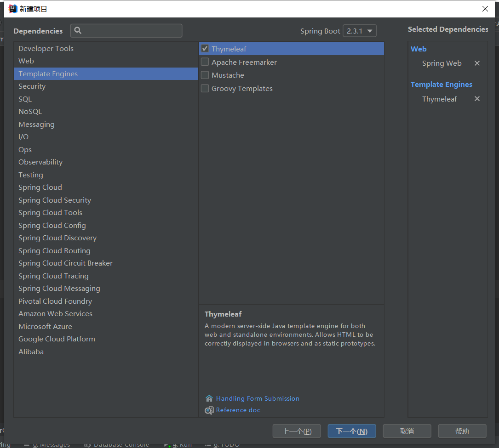Image resolution: width=499 pixels, height=448 pixels.
Task: Remove Thymeleaf using its X icon
Action: (x=477, y=99)
